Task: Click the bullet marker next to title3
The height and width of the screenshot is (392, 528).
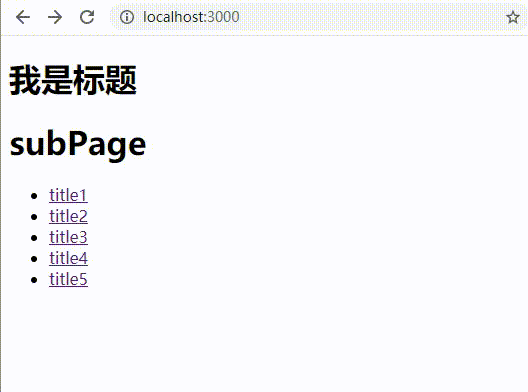Action: pyautogui.click(x=34, y=238)
